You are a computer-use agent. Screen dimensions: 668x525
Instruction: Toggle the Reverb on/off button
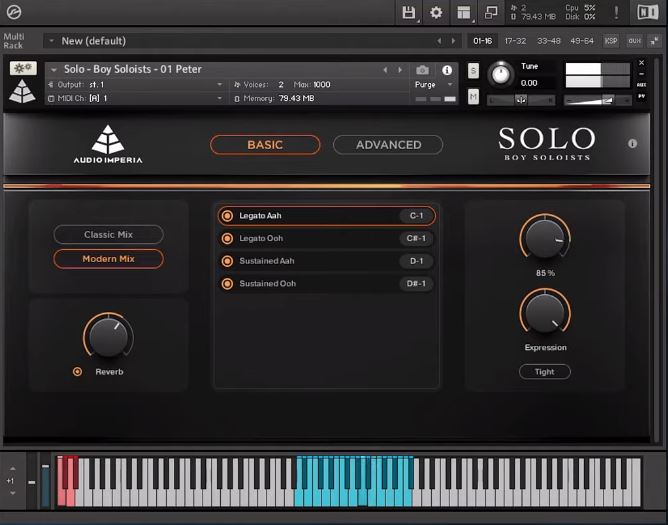[77, 372]
